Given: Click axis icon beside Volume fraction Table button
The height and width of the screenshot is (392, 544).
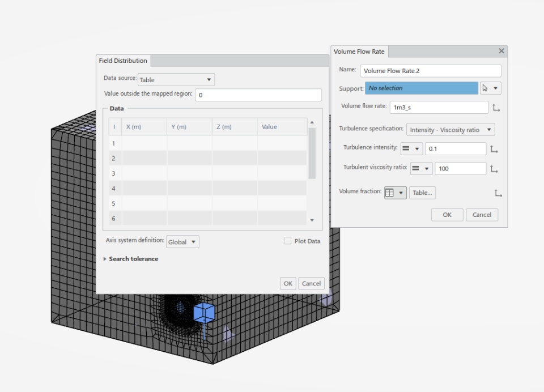Looking at the screenshot, I should tap(498, 193).
